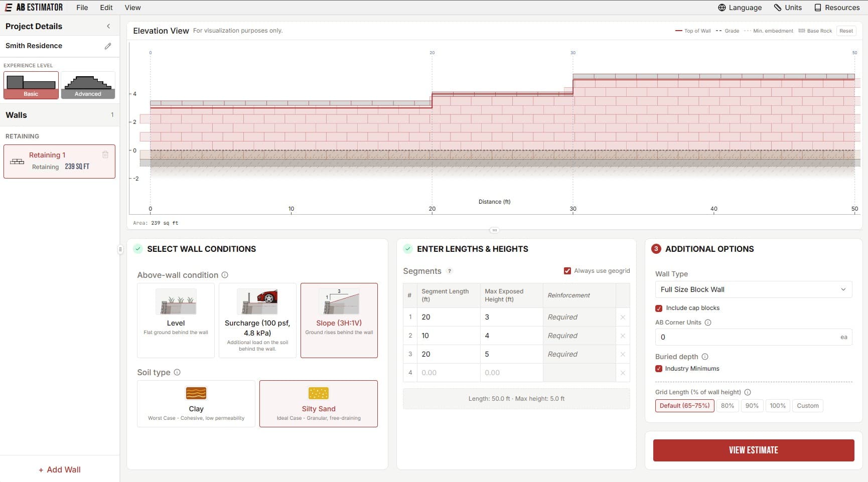This screenshot has height=482, width=868.
Task: Show info for Above-wall condition
Action: 225,275
